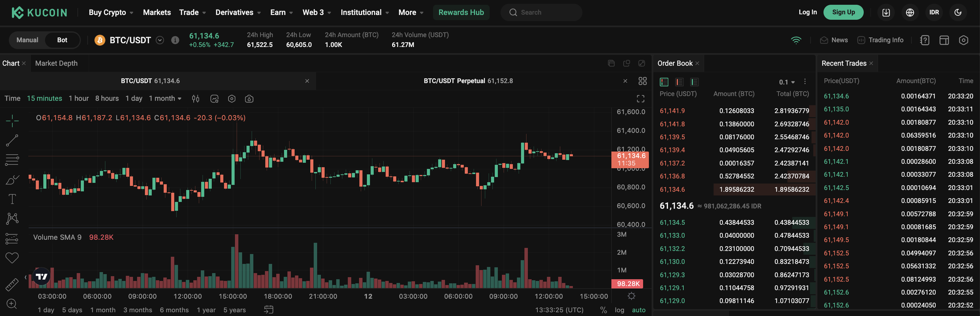Open order book more options menu
The image size is (980, 316).
805,82
